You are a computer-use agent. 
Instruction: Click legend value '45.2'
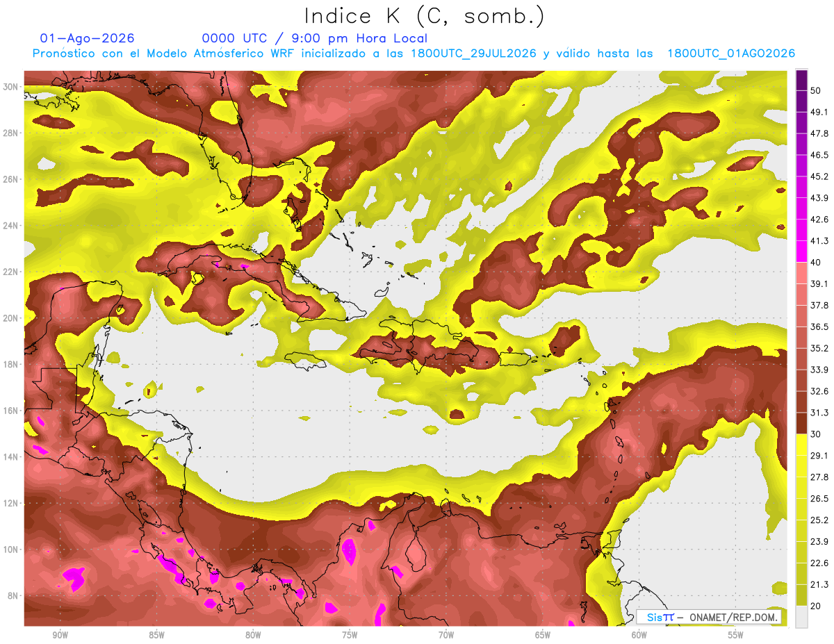click(819, 176)
